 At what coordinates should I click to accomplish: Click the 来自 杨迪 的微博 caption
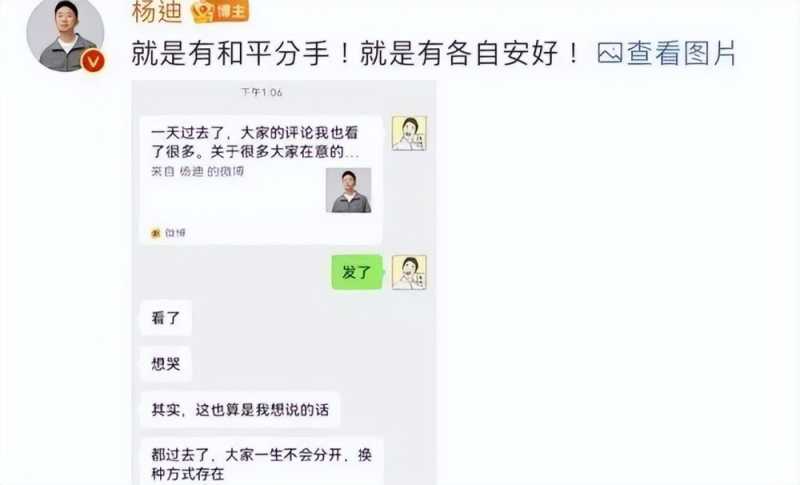coord(197,171)
